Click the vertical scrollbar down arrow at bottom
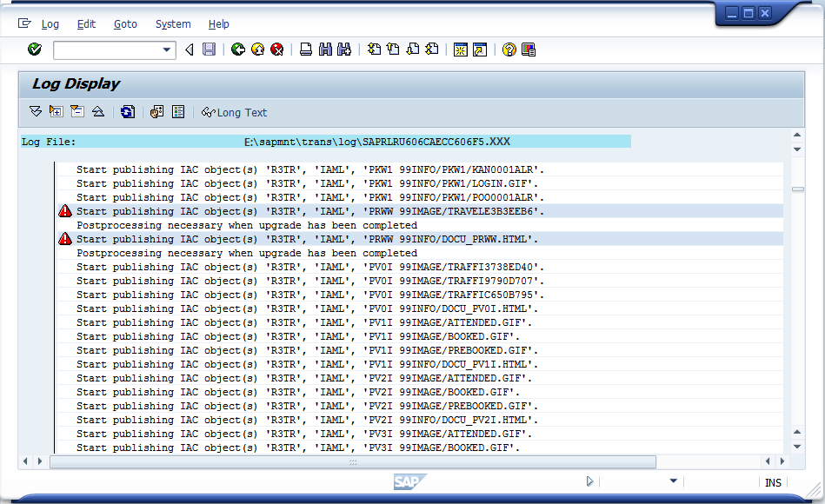 797,447
